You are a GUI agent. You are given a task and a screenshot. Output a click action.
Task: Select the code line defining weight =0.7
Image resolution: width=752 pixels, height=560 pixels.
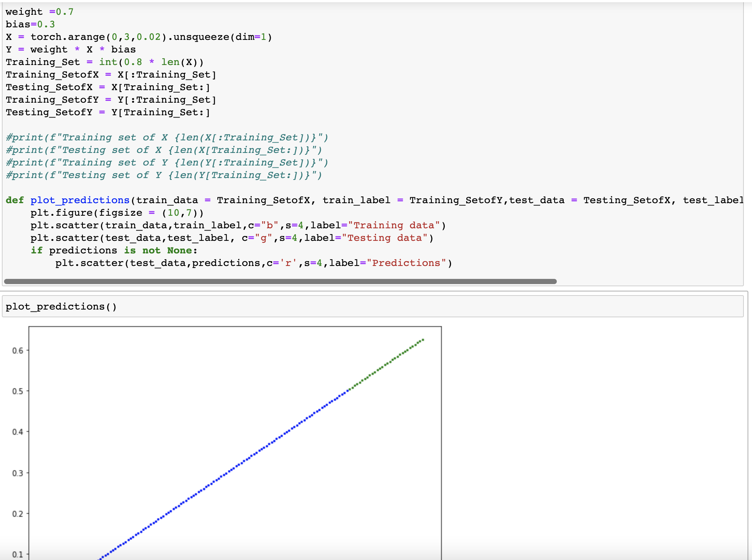pyautogui.click(x=38, y=11)
